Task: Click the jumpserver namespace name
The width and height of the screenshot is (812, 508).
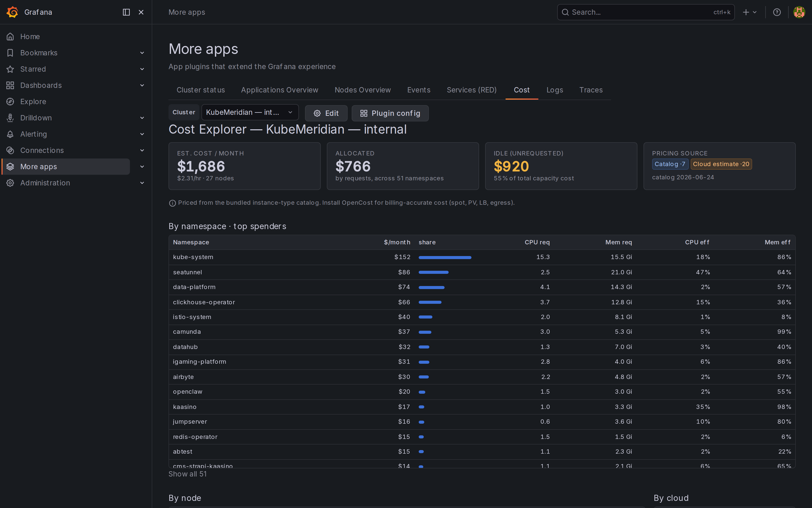Action: [190, 422]
